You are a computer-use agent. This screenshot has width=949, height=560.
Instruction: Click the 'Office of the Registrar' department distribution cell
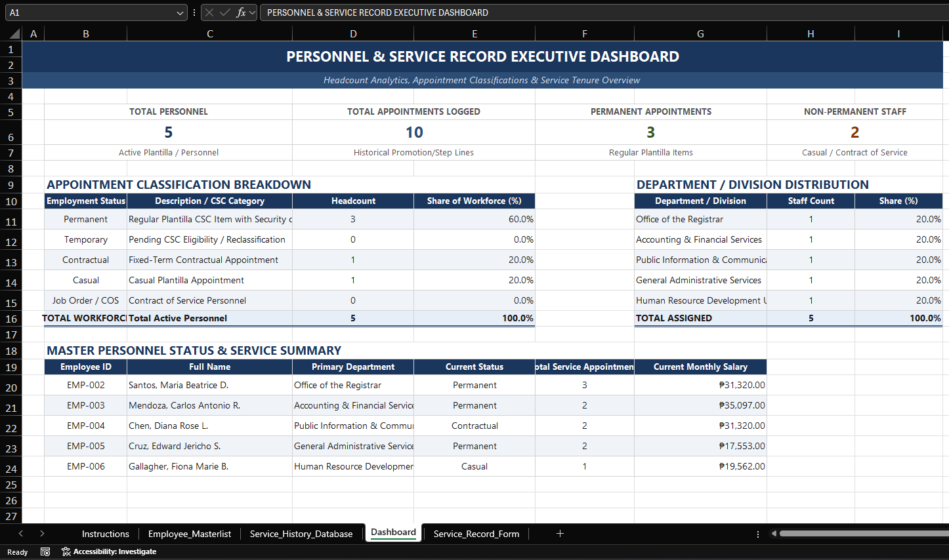700,219
